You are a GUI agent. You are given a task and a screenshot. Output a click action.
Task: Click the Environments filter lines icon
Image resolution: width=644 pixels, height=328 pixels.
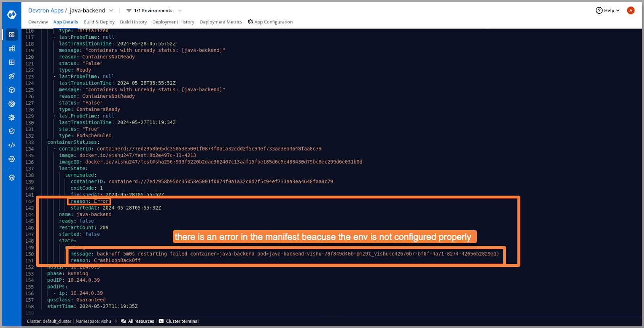pyautogui.click(x=129, y=10)
